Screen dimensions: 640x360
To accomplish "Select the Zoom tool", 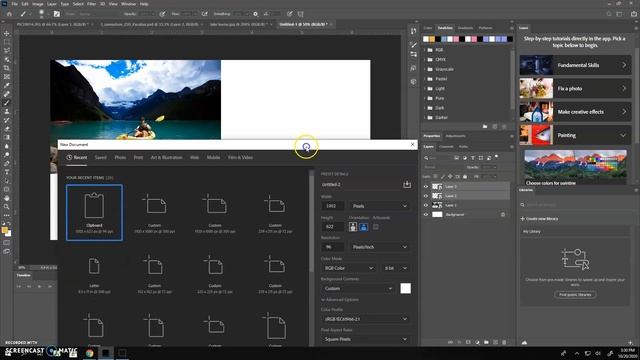I will (7, 207).
